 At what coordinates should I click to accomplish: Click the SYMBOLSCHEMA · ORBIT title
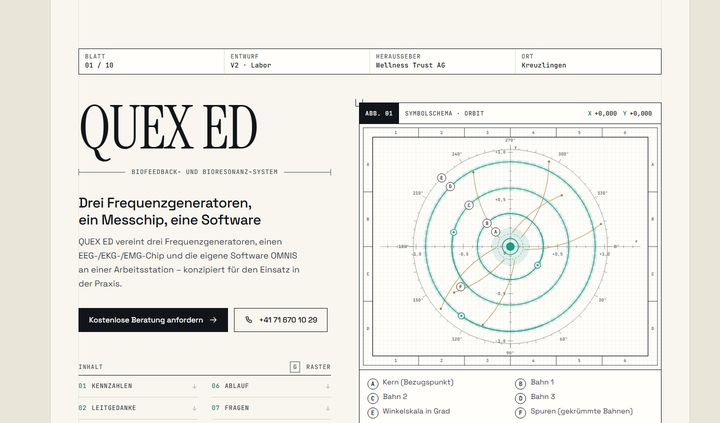click(444, 113)
